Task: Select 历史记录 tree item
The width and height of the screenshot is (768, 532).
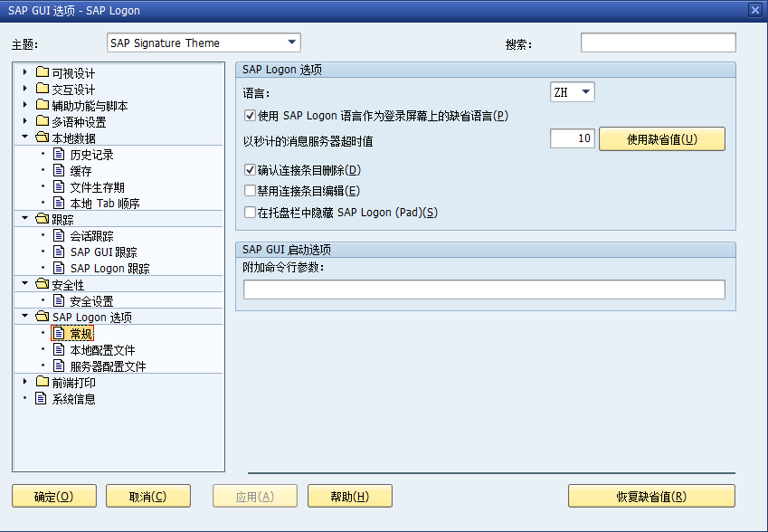Action: pos(91,155)
